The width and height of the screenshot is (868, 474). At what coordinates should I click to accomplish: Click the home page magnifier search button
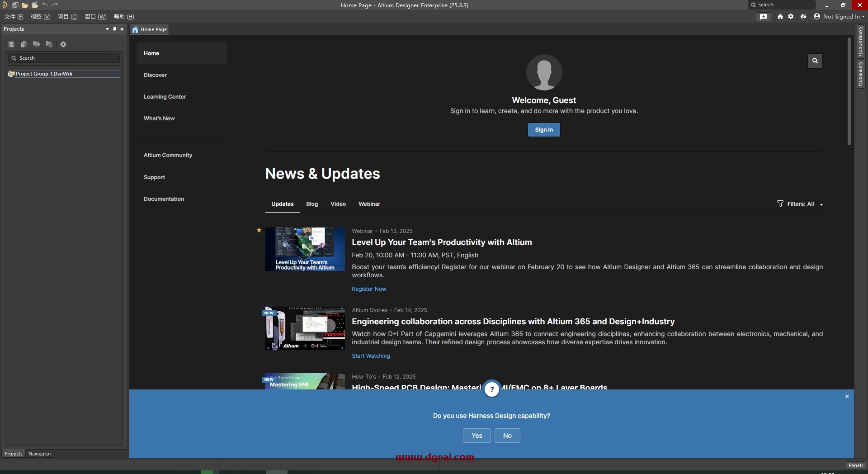[815, 61]
